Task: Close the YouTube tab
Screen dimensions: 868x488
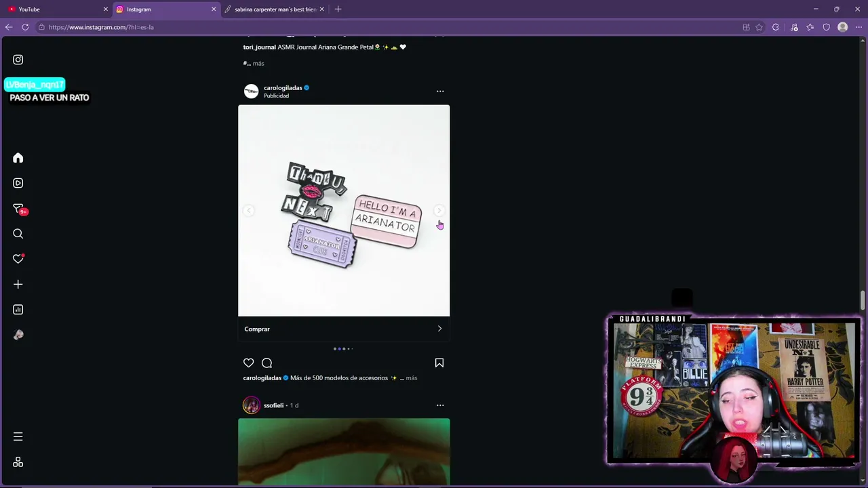Action: 106,9
